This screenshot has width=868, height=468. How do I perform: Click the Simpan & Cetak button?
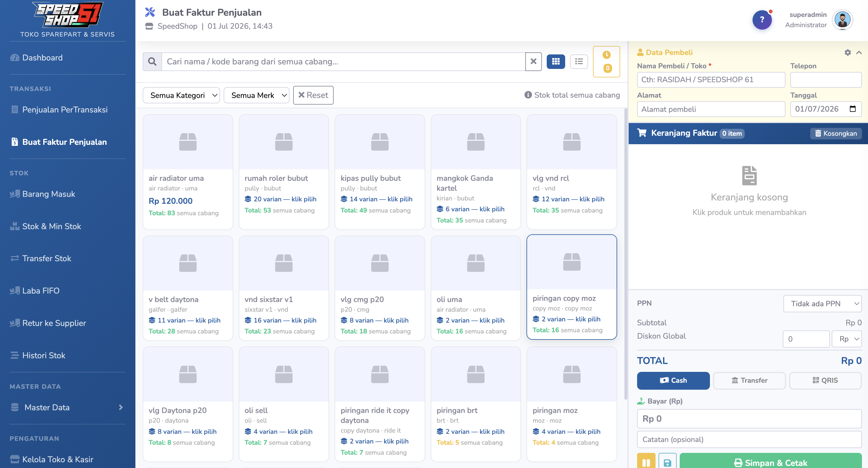pos(770,462)
